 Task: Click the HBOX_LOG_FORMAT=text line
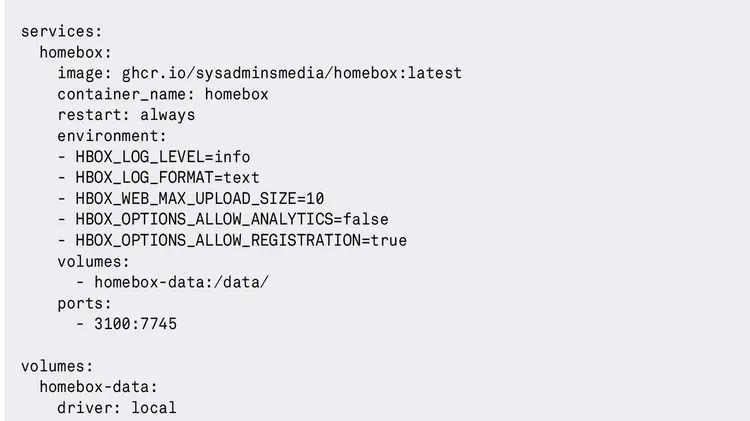(167, 178)
